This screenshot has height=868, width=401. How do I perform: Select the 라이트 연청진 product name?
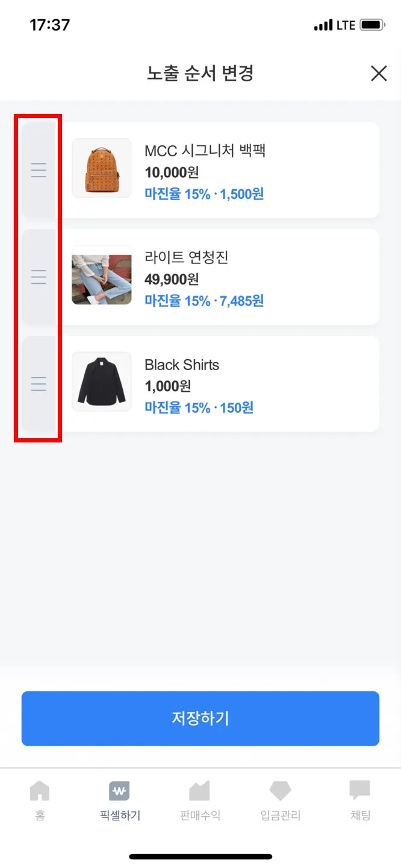click(187, 257)
